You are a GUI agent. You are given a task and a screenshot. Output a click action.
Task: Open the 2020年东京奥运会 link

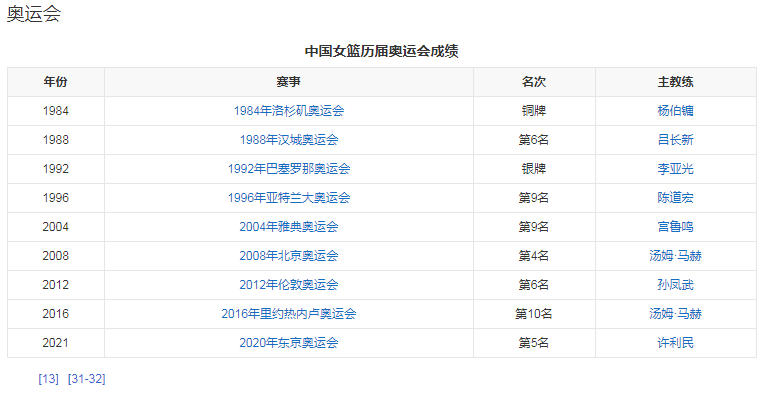coord(289,343)
